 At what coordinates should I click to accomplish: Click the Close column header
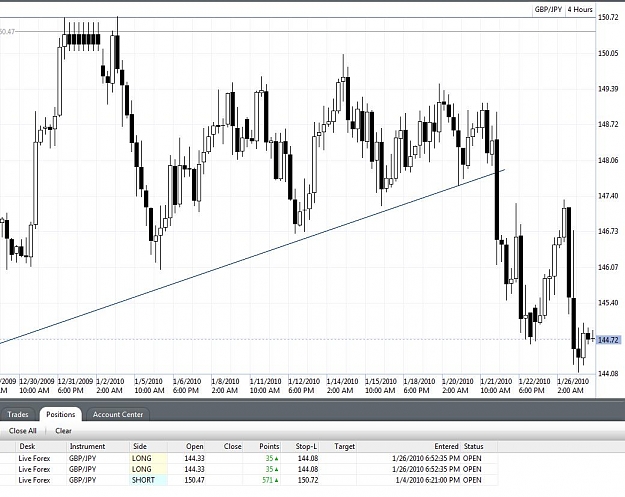(232, 446)
